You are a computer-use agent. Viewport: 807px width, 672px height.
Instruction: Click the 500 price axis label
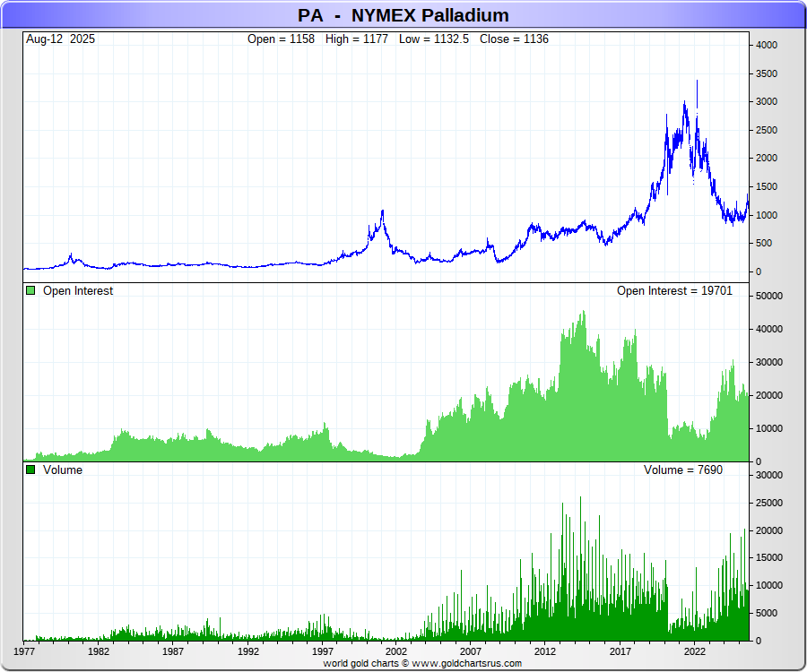[764, 243]
